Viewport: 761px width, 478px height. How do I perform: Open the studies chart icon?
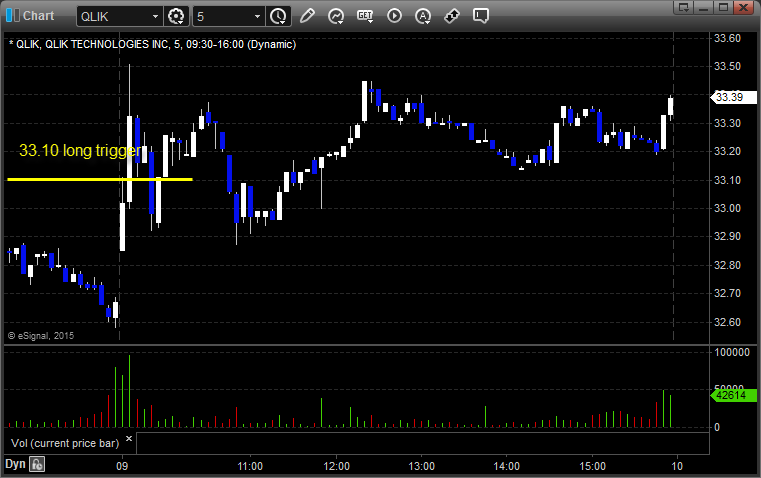pyautogui.click(x=336, y=16)
